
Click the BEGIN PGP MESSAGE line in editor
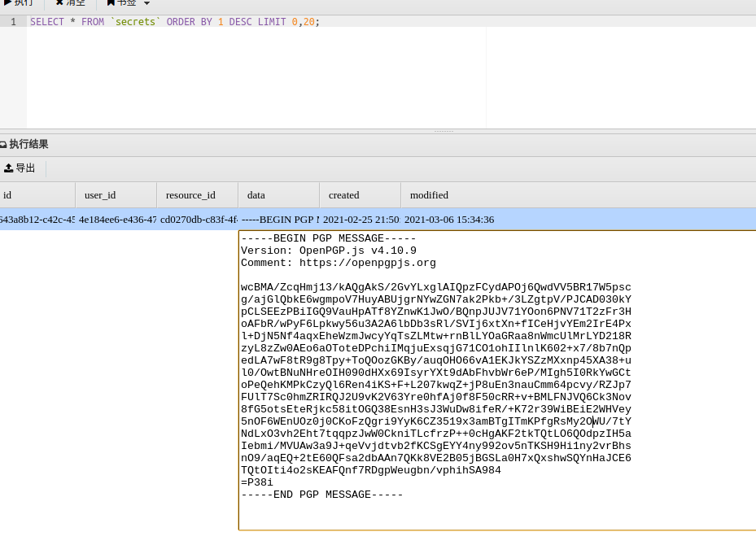click(x=328, y=238)
